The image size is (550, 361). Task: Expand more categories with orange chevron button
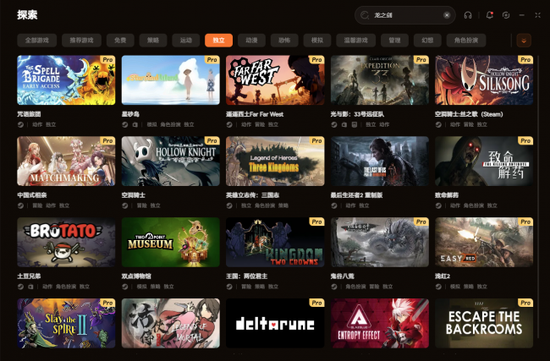(x=524, y=40)
